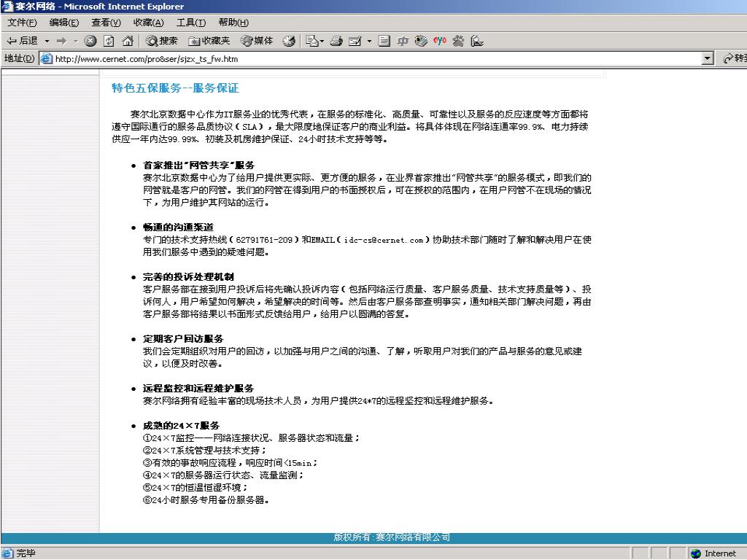Open the History clock icon
The image size is (747, 560).
pos(289,41)
